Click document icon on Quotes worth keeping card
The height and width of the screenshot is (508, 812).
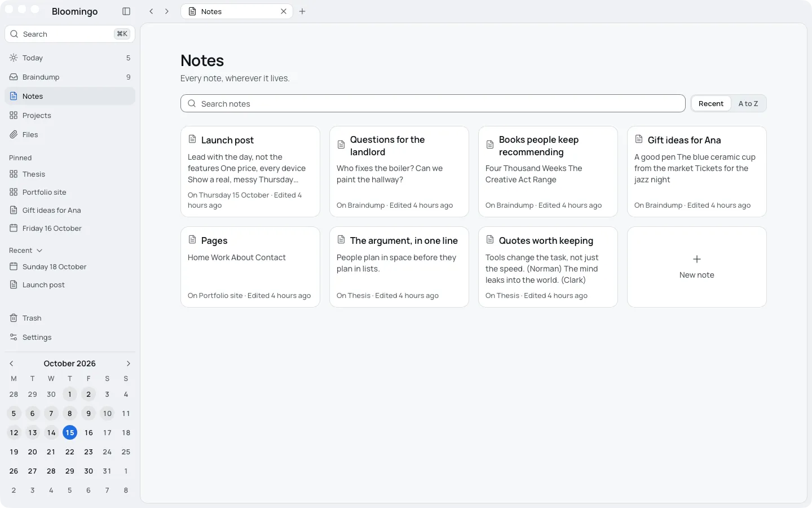[x=490, y=239]
